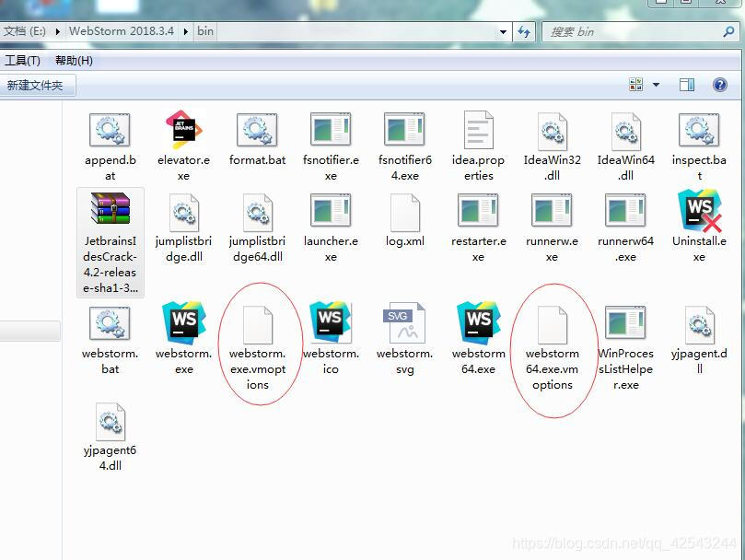Click the search magnifier icon

(x=728, y=32)
